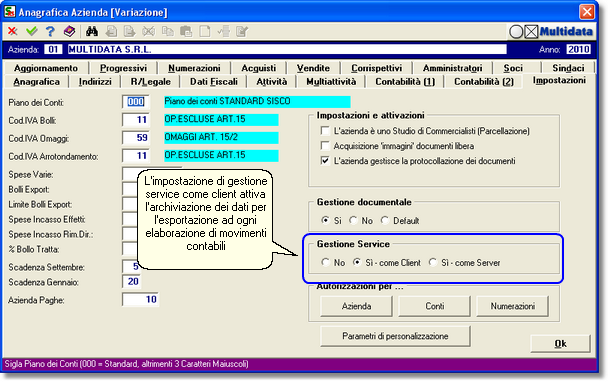The height and width of the screenshot is (382, 608).
Task: Open the R/Legale tab
Action: (150, 82)
